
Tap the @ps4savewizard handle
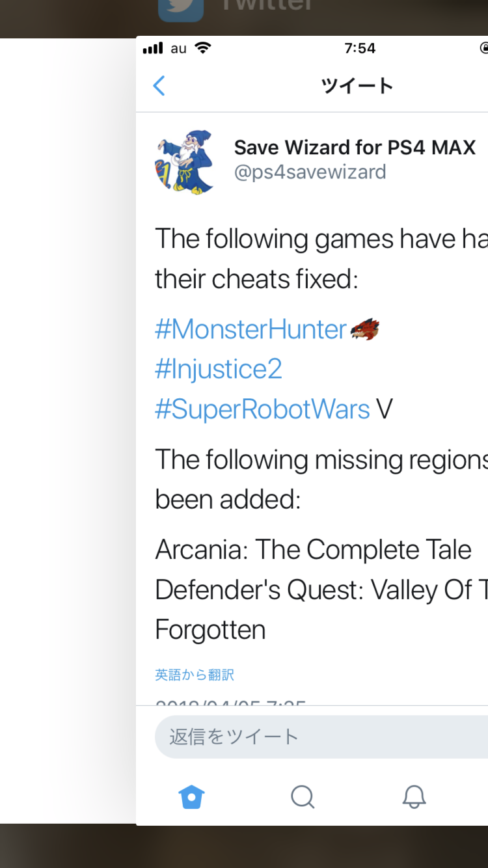(x=310, y=172)
